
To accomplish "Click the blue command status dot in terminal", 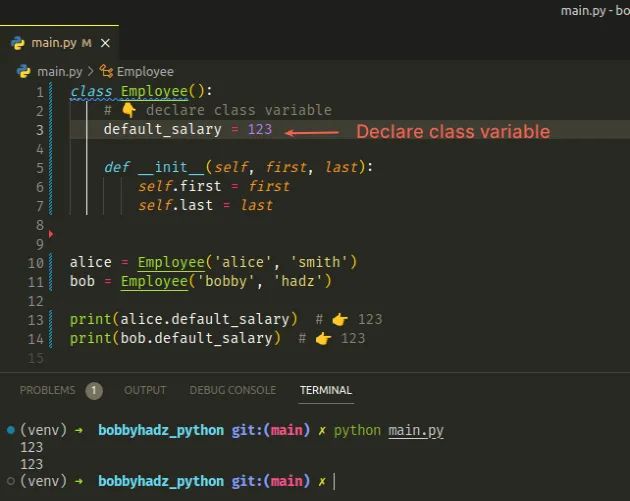I will pos(11,430).
